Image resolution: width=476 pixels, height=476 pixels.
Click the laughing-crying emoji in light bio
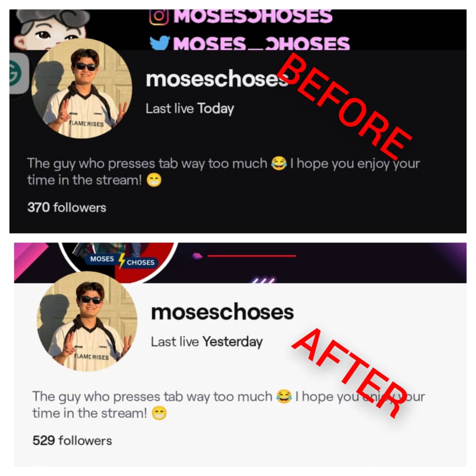click(x=284, y=397)
